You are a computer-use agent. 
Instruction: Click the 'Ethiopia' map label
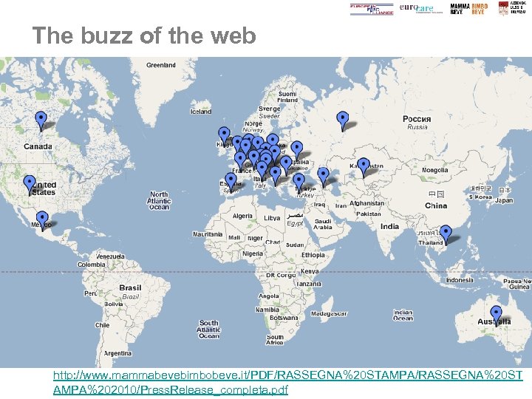click(313, 255)
